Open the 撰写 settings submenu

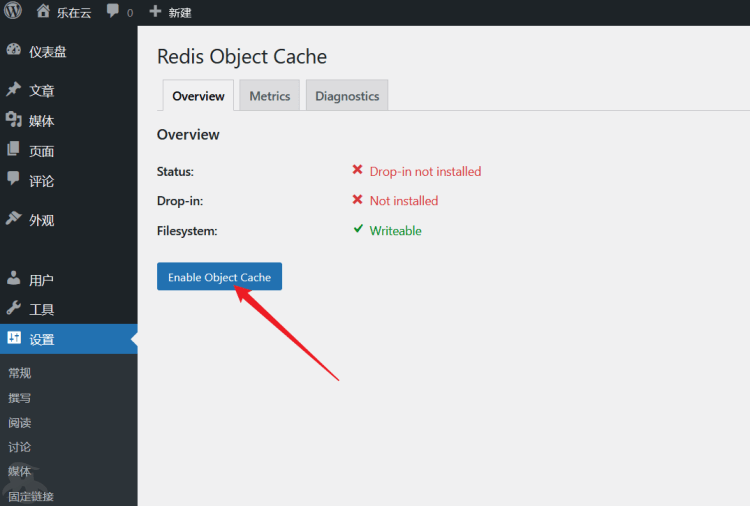20,398
